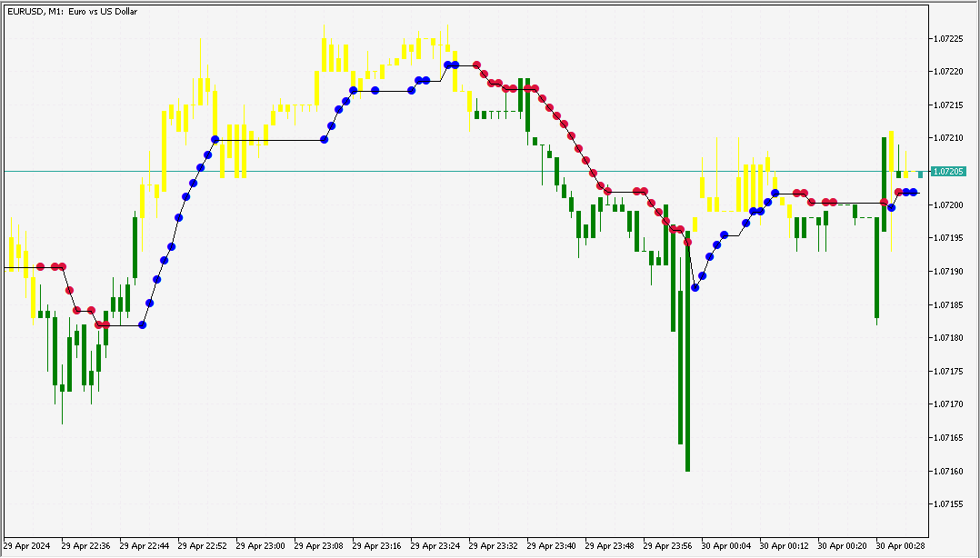Click the 29 Apr 23:00 time label
The height and width of the screenshot is (558, 980).
point(260,546)
